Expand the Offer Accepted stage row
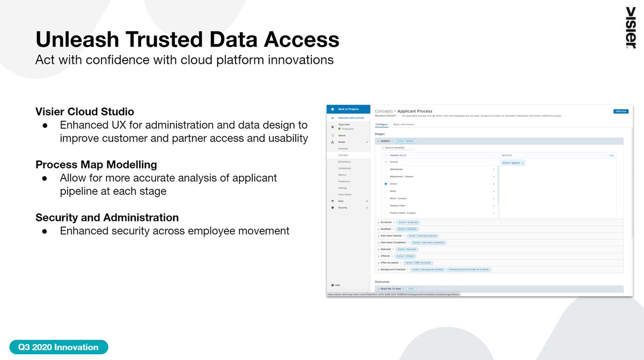 click(x=378, y=263)
